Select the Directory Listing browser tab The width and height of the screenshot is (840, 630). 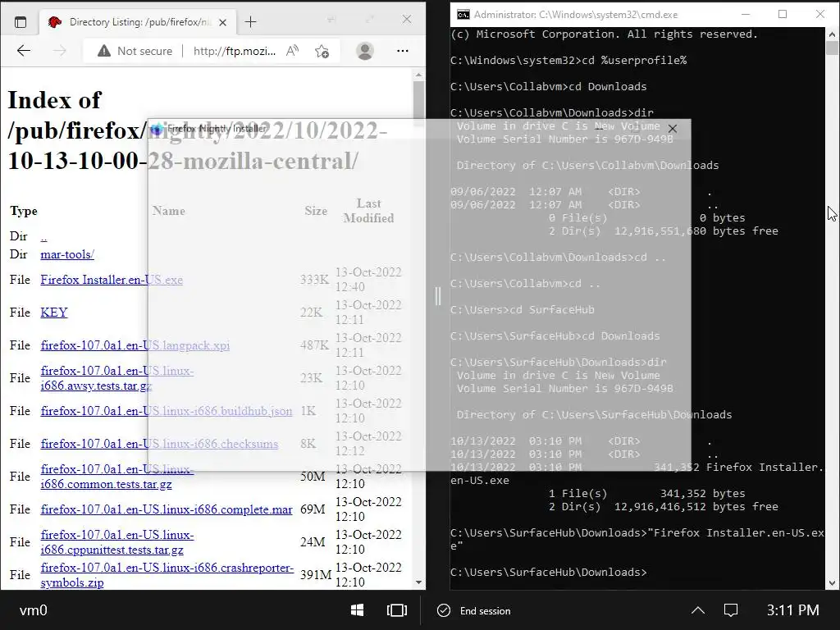(x=136, y=22)
